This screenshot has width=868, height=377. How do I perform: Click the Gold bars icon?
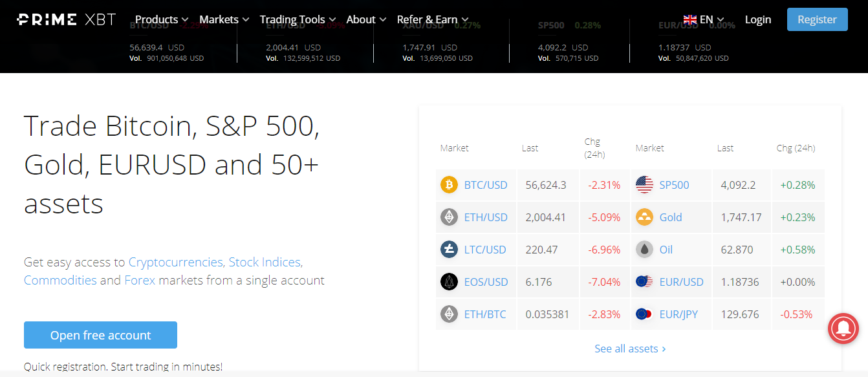[x=644, y=217]
